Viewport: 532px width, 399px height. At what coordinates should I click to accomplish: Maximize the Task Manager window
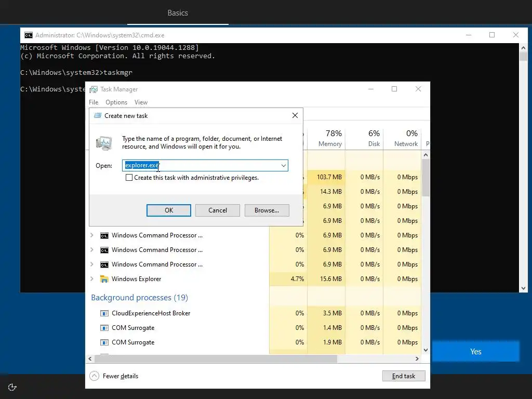click(x=394, y=89)
